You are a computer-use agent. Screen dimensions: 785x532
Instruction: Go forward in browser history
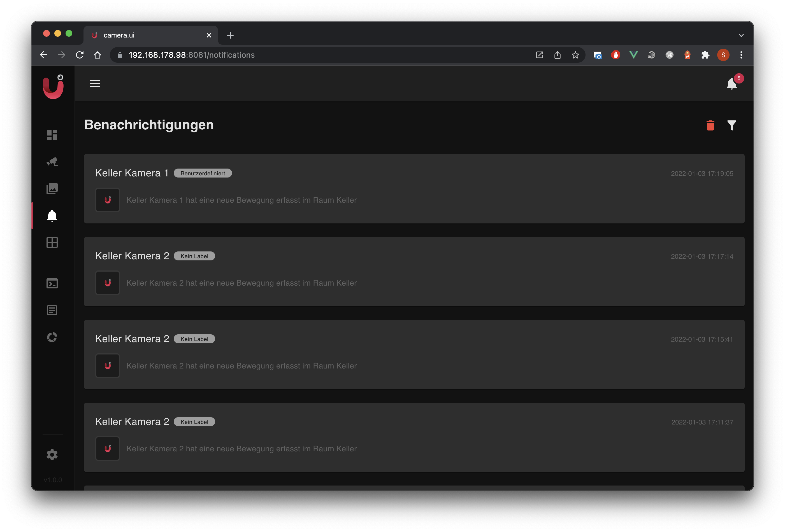pos(61,55)
